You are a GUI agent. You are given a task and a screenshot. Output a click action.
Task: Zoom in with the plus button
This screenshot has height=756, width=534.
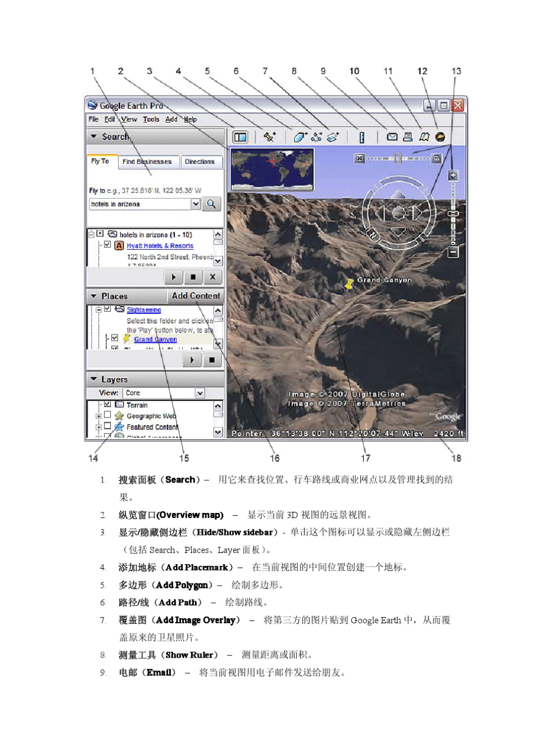[x=453, y=175]
